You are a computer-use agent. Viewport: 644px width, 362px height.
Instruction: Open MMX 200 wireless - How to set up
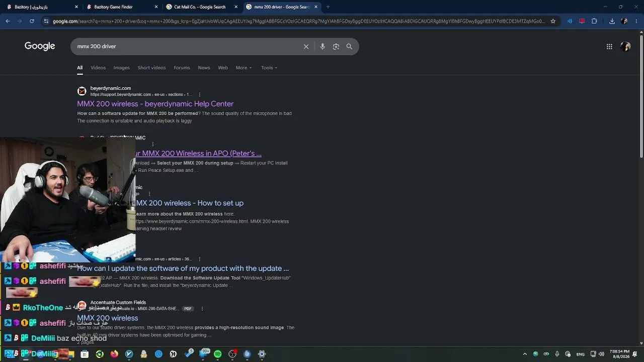click(190, 203)
